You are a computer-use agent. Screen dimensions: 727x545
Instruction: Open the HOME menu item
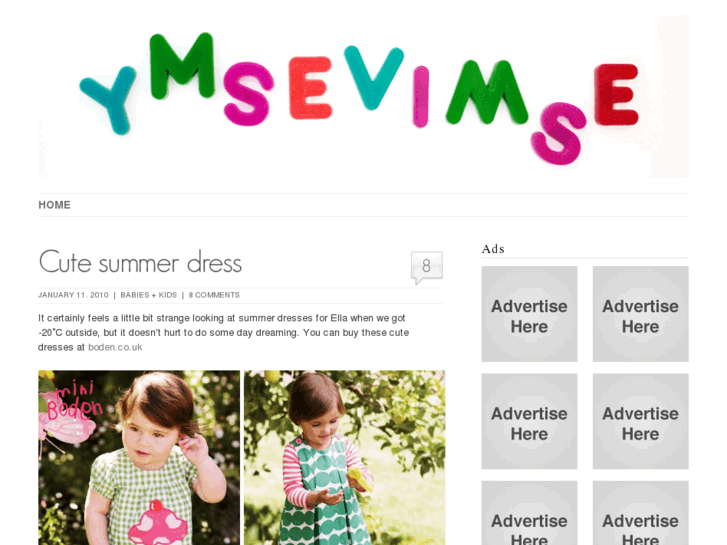pyautogui.click(x=54, y=205)
